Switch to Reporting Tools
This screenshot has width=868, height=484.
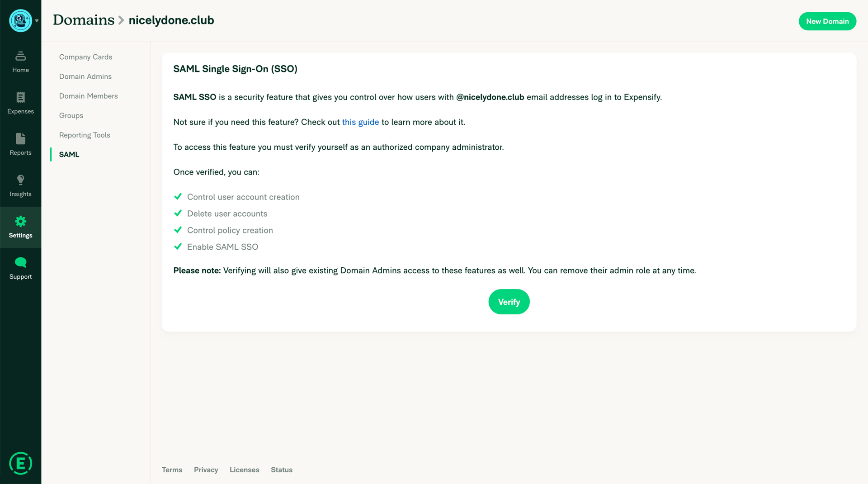pos(85,135)
